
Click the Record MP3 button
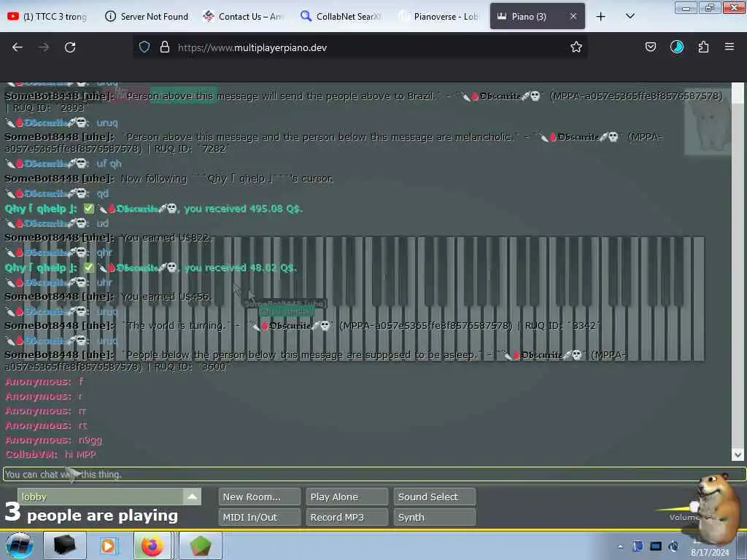tap(347, 517)
